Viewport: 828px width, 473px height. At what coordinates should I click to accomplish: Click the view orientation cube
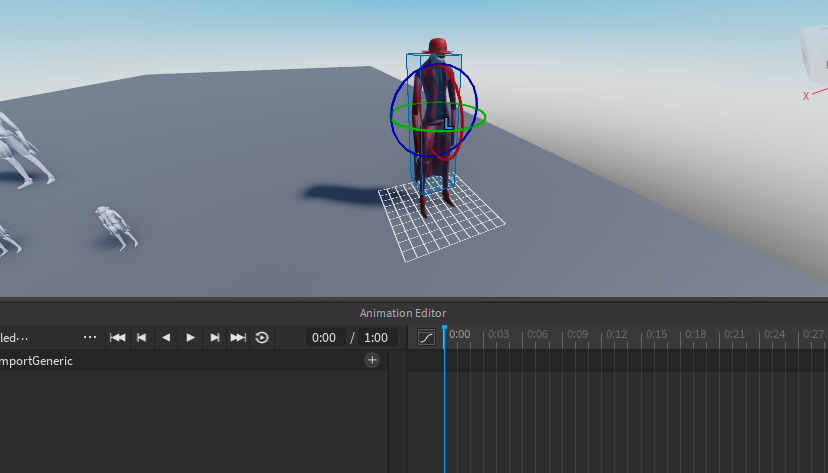tap(814, 54)
